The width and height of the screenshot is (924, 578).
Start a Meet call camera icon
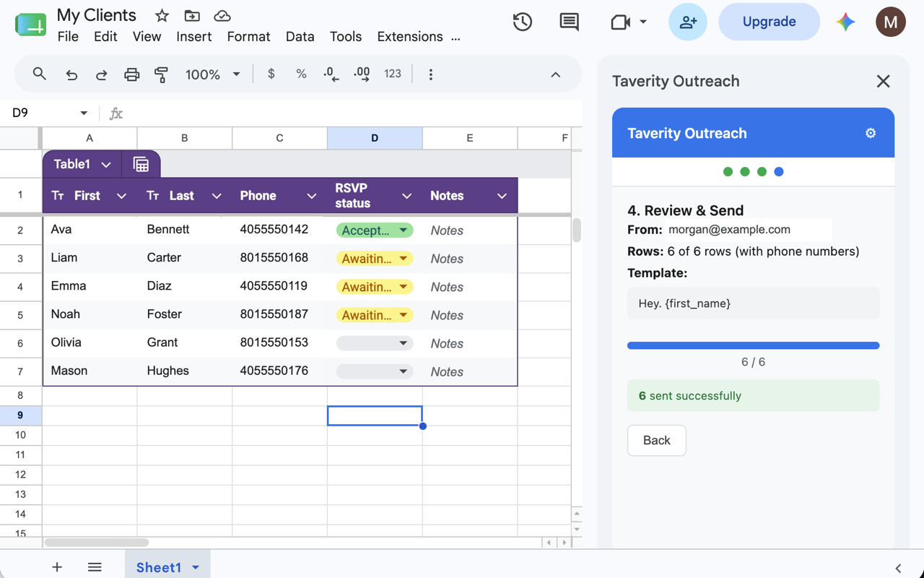point(621,22)
